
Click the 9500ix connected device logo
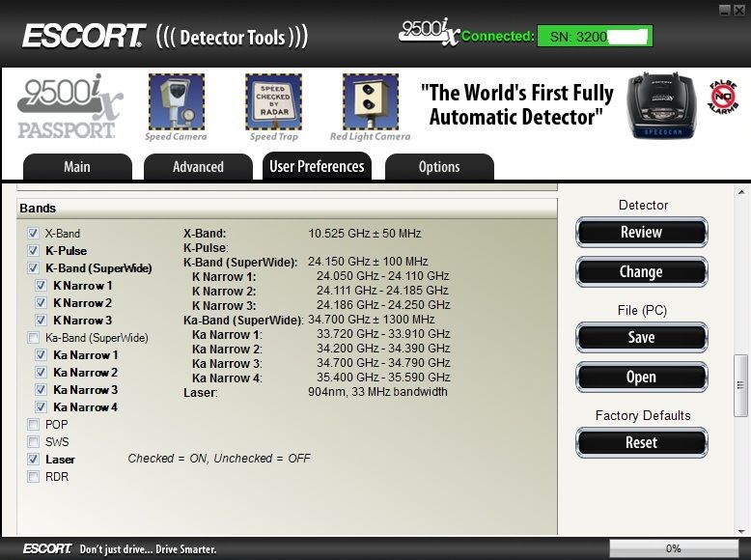tap(430, 32)
